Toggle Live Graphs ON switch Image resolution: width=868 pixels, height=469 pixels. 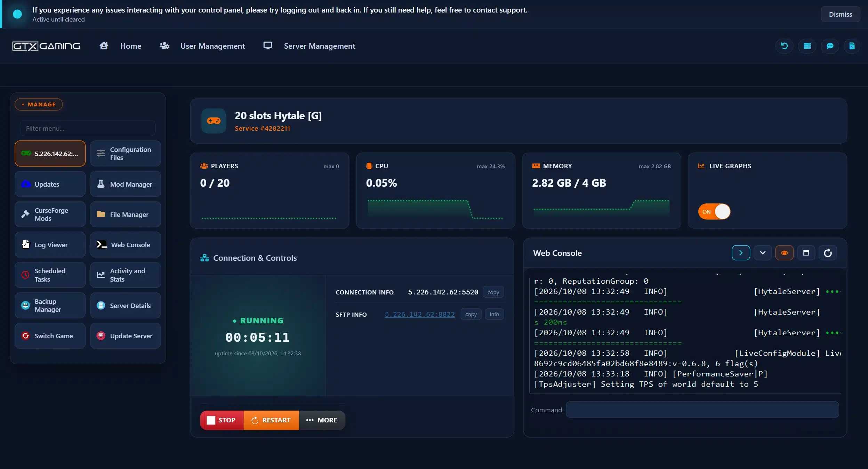714,211
